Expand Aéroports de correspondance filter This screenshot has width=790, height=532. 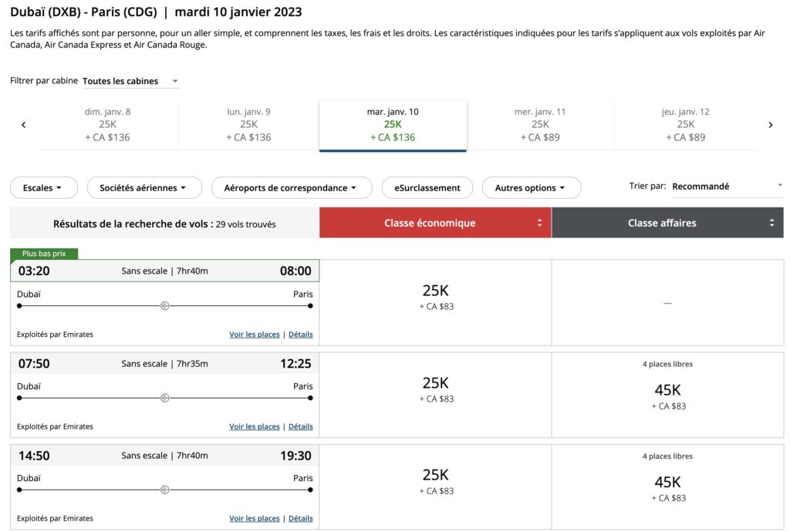click(291, 187)
